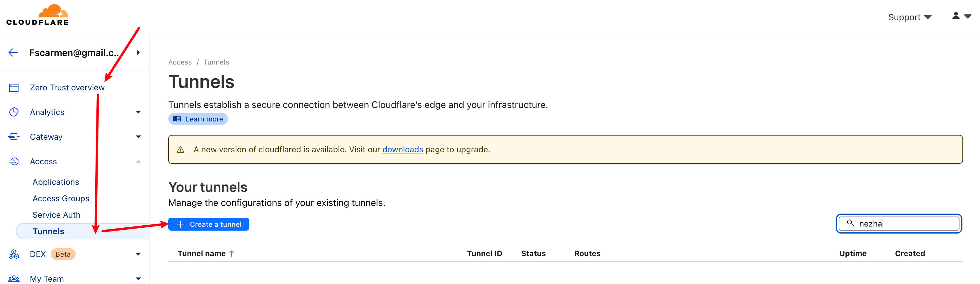This screenshot has height=284, width=980.
Task: Open the Support dropdown
Action: [x=909, y=17]
